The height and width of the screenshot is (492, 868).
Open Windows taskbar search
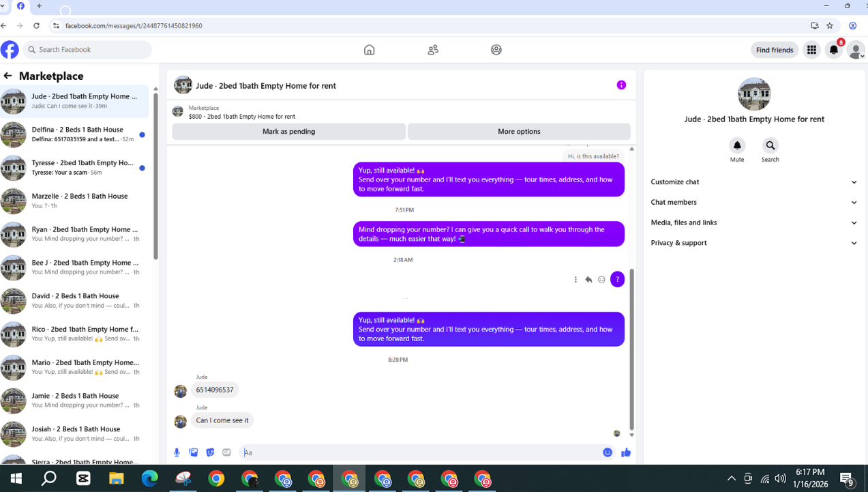tap(49, 478)
